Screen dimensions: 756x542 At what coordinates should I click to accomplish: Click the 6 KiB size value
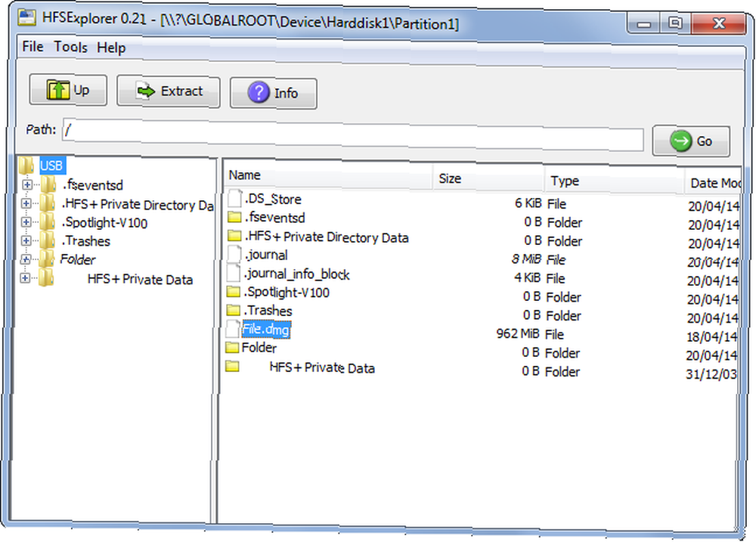point(528,203)
